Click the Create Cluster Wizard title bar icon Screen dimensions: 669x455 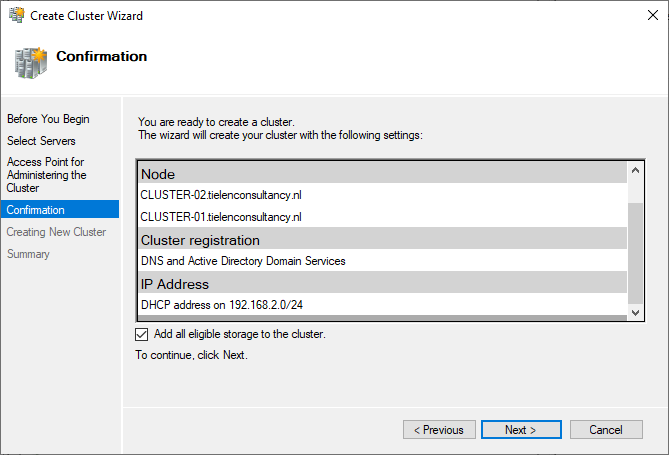click(x=17, y=15)
